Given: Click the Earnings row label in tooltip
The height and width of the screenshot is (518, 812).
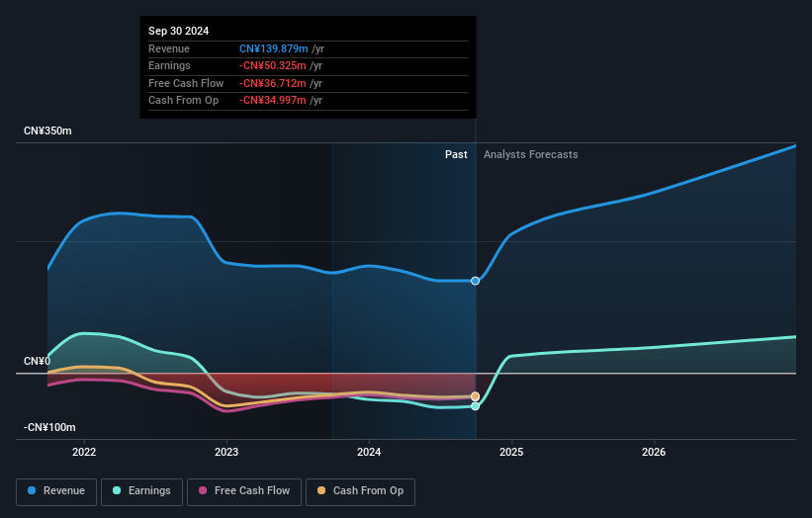Looking at the screenshot, I should [x=169, y=65].
